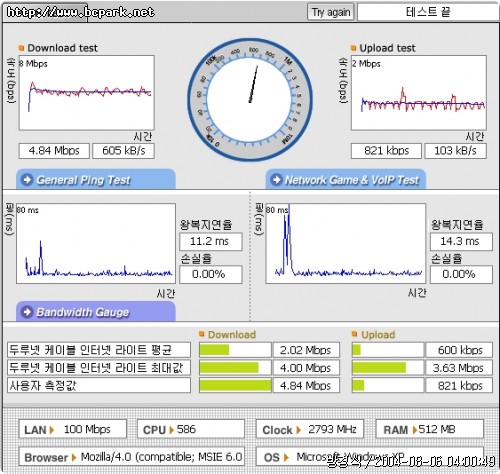500x474 pixels.
Task: Click the download speed graph
Action: click(x=87, y=93)
